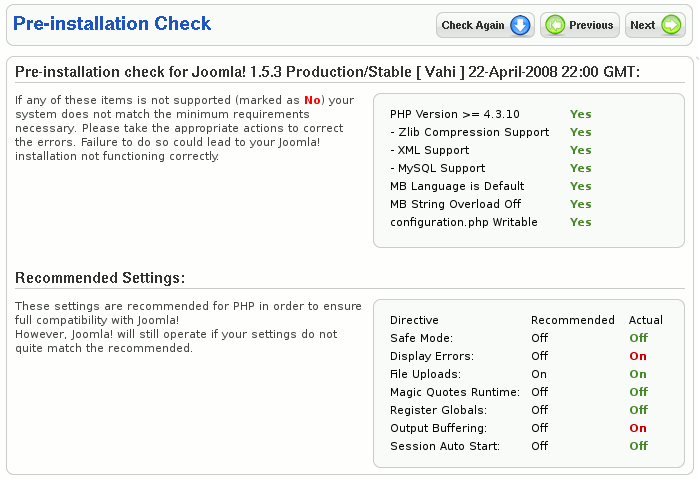Click the Next button label

(x=642, y=25)
